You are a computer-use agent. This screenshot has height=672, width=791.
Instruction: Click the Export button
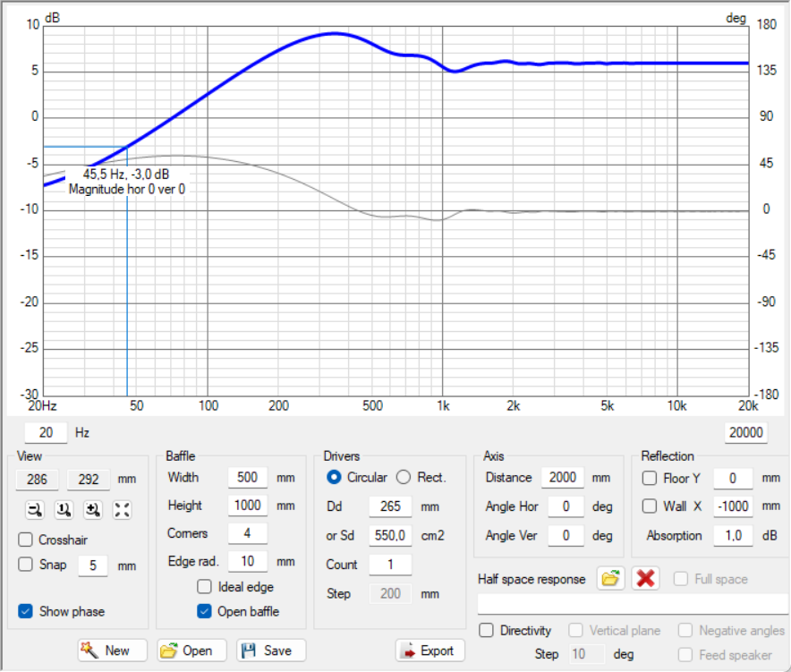(x=430, y=651)
